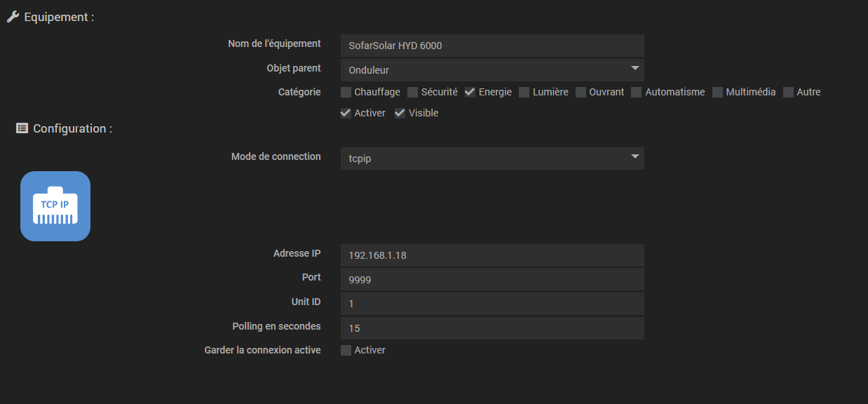The height and width of the screenshot is (404, 868).
Task: Check the Multimédia category box
Action: [x=718, y=92]
